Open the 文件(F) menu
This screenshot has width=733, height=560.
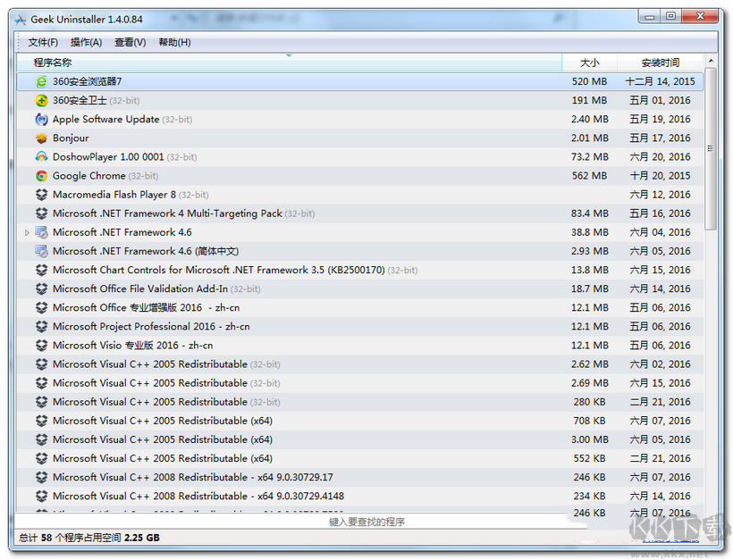42,41
